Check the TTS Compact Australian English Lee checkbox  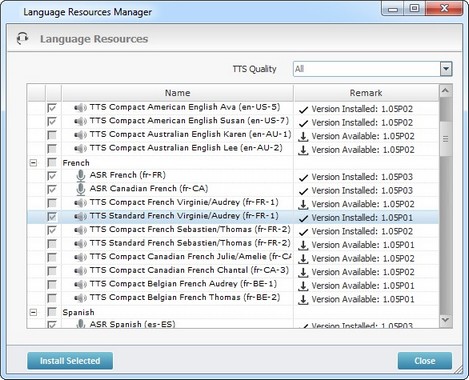52,149
